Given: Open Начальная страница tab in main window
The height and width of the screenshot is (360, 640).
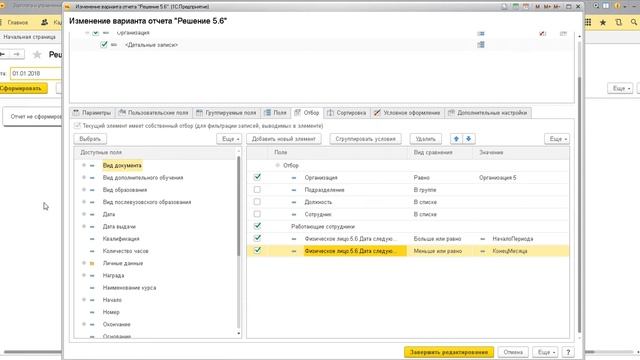Looking at the screenshot, I should [x=29, y=37].
